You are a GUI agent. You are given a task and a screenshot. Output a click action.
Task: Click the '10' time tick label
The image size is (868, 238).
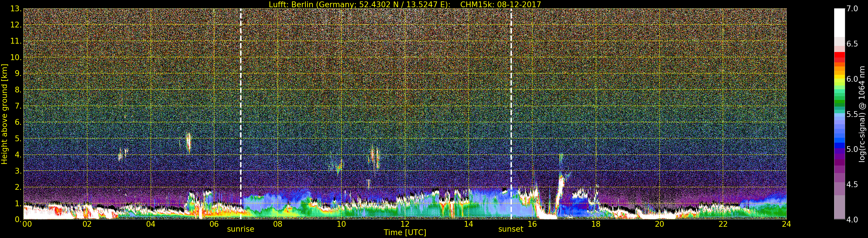[x=341, y=224]
